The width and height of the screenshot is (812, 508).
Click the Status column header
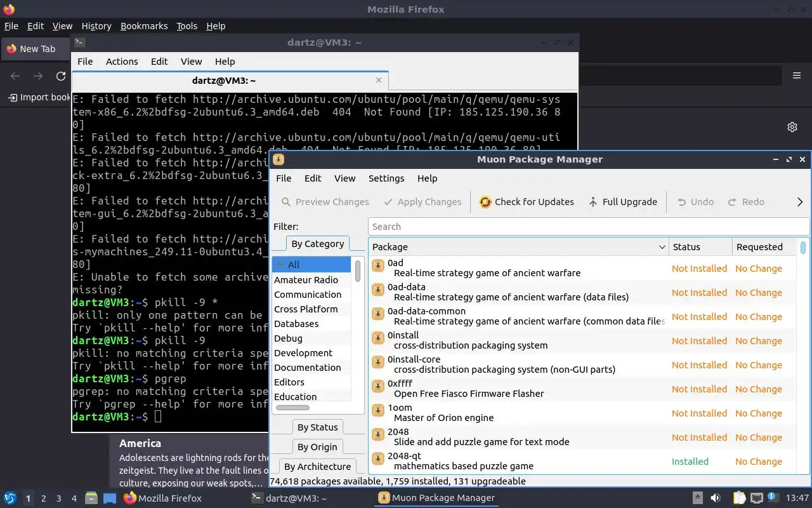tap(700, 247)
